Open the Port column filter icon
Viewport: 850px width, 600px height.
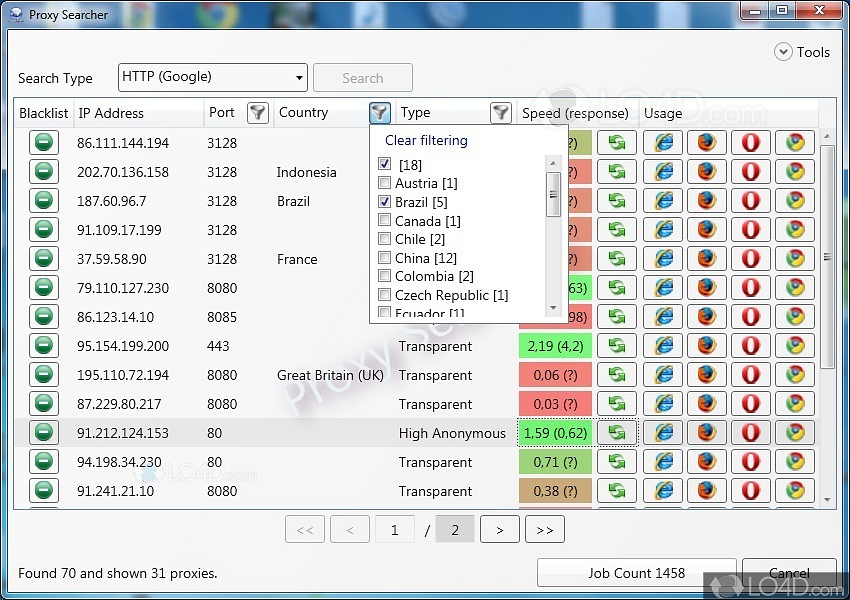(x=258, y=113)
